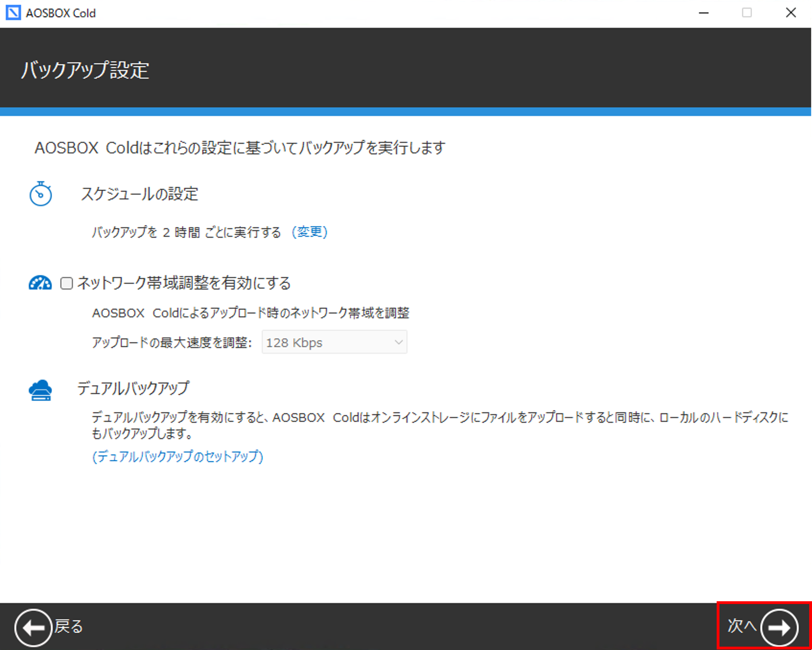Viewport: 812px width, 650px height.
Task: Click the disabled maximize window button
Action: 747,13
